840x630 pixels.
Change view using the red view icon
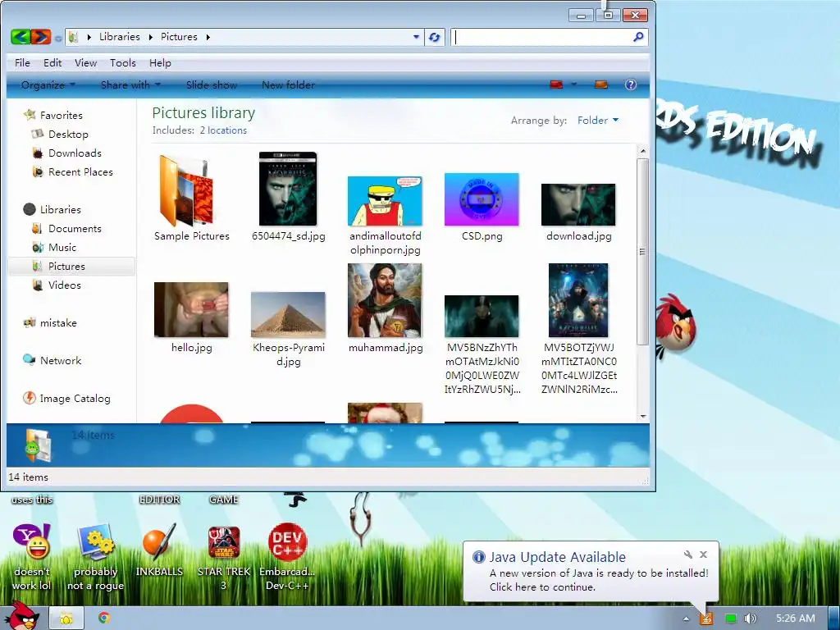[x=556, y=84]
